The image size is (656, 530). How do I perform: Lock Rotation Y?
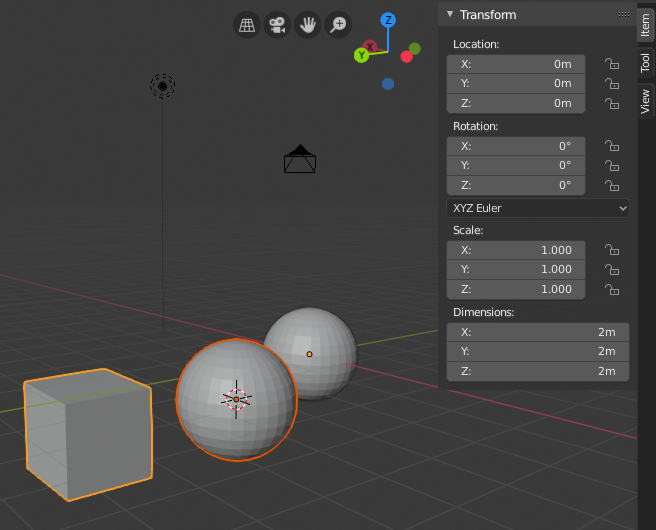pyautogui.click(x=612, y=166)
